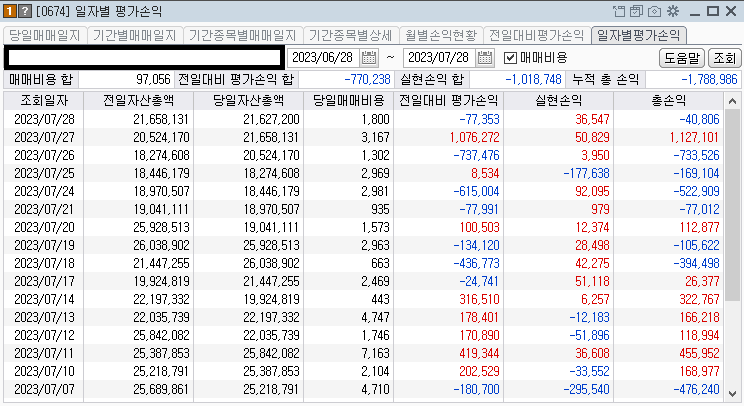Select the 2023/07/26 date cell
The image size is (744, 406).
[x=44, y=155]
